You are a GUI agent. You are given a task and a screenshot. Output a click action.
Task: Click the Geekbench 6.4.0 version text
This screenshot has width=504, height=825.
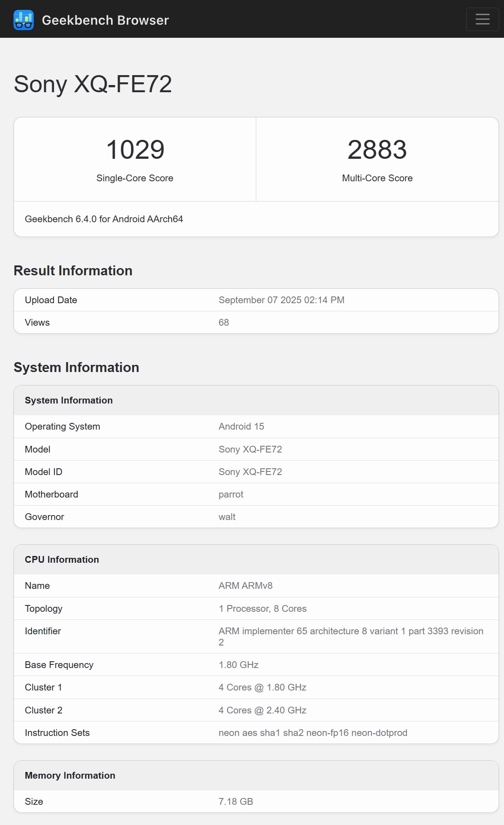click(104, 219)
